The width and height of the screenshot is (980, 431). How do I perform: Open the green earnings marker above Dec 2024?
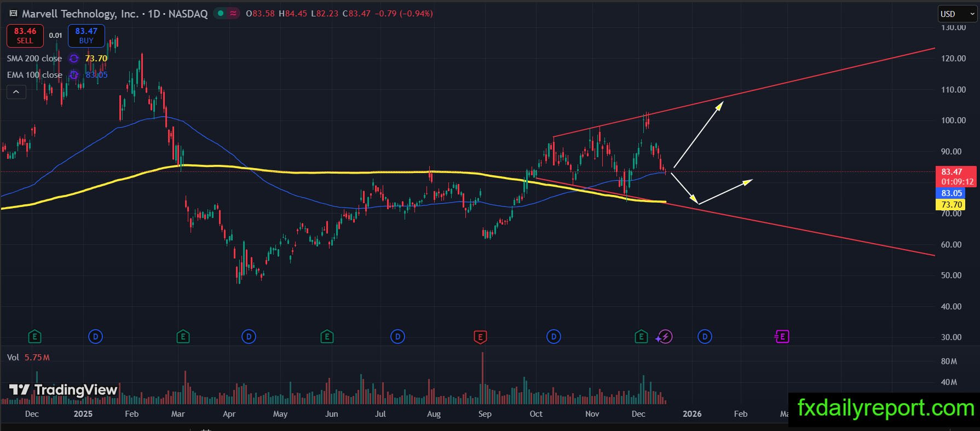34,336
